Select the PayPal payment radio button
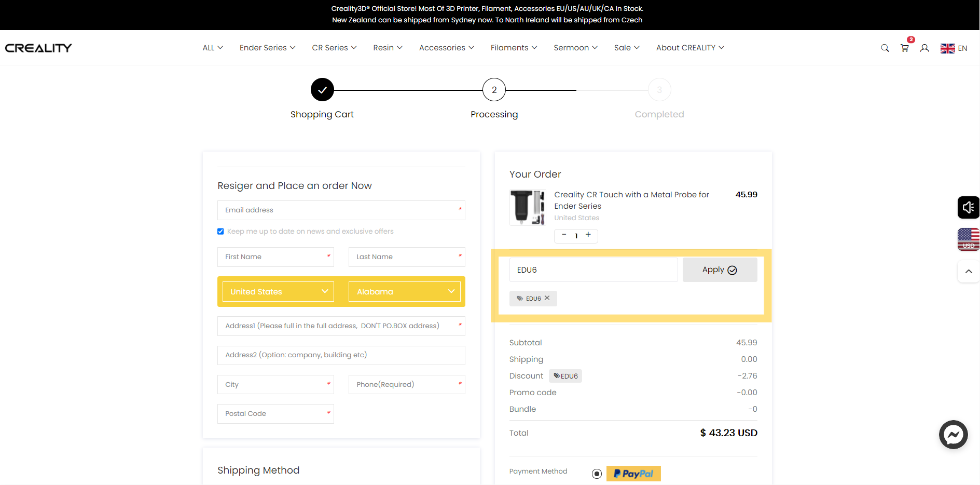The width and height of the screenshot is (980, 485). (597, 474)
